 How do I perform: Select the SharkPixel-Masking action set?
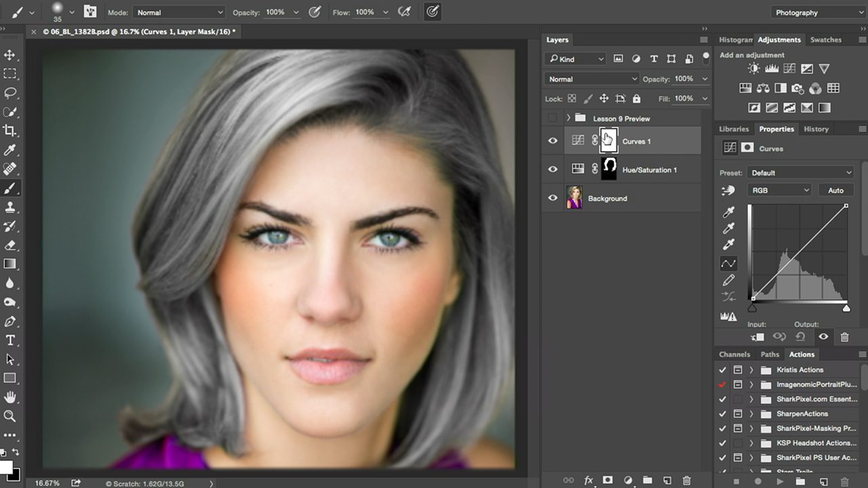pos(816,428)
